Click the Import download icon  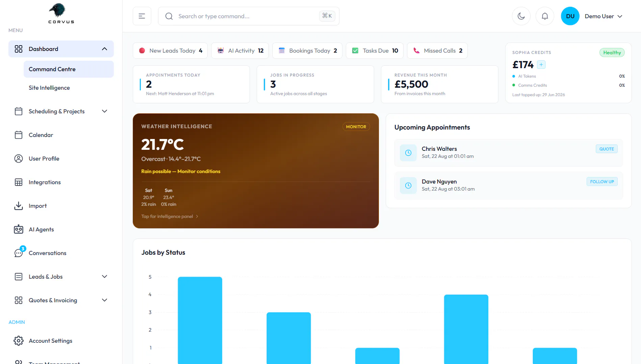[x=19, y=206]
